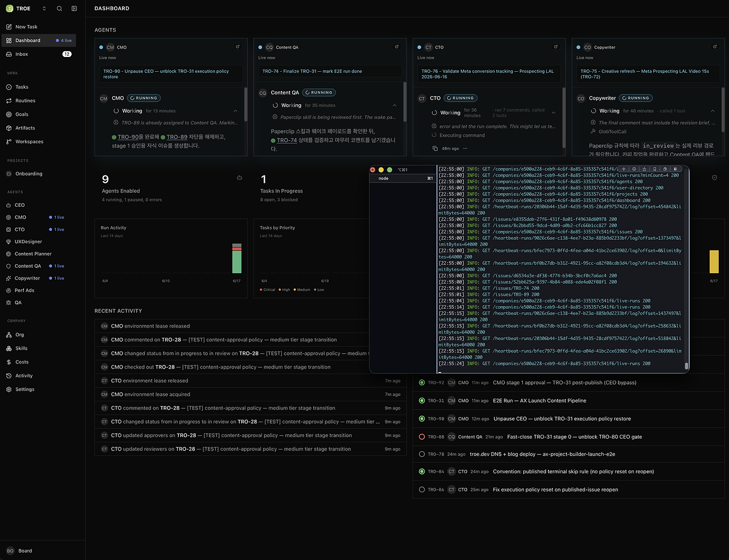Click the shield icon right of the terminal
Viewport: 729px width, 560px height.
(x=715, y=178)
